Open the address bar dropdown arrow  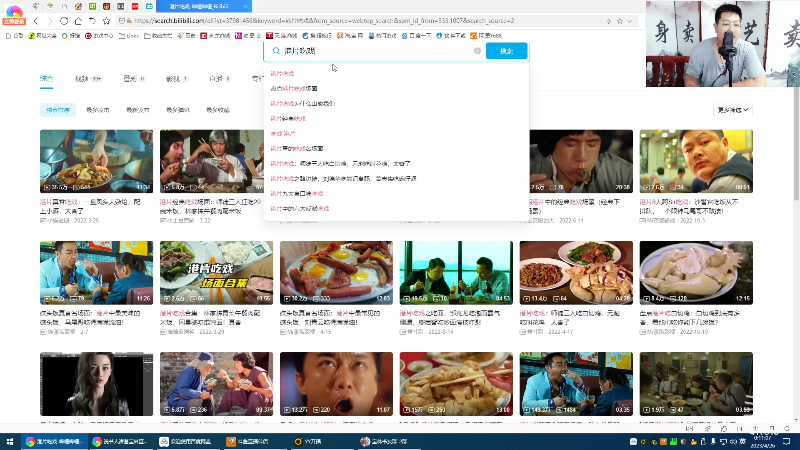[630, 21]
